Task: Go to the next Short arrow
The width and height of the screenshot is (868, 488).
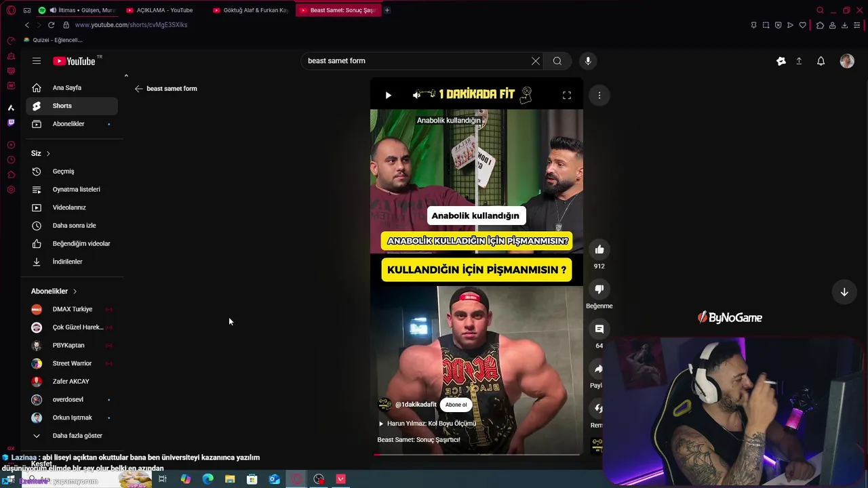Action: pos(844,292)
